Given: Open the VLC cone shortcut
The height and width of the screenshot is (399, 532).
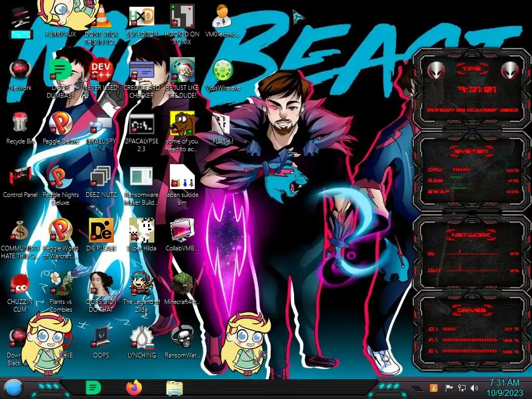Looking at the screenshot, I should pyautogui.click(x=101, y=24).
